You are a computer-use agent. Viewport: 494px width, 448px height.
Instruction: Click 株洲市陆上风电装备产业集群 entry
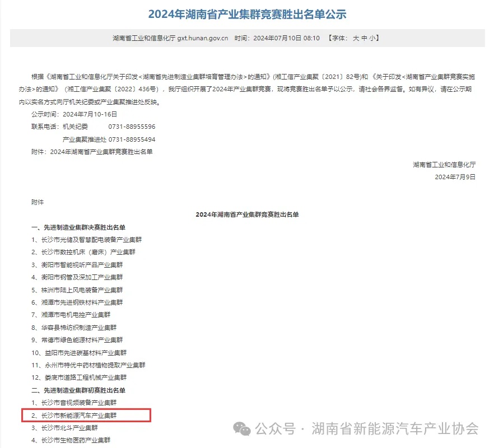click(x=77, y=290)
